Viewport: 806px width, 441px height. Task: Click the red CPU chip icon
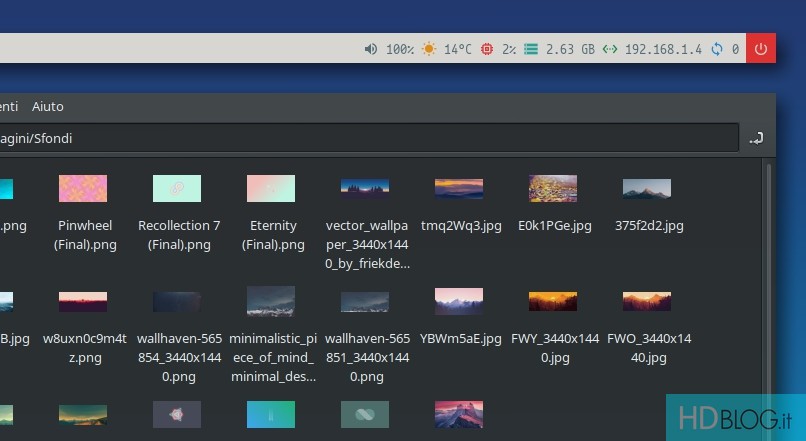(x=486, y=49)
